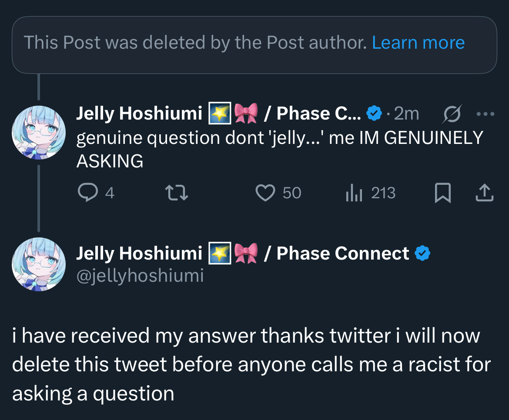Click the @jellyhoshiumi handle
509x420 pixels.
pyautogui.click(x=140, y=276)
